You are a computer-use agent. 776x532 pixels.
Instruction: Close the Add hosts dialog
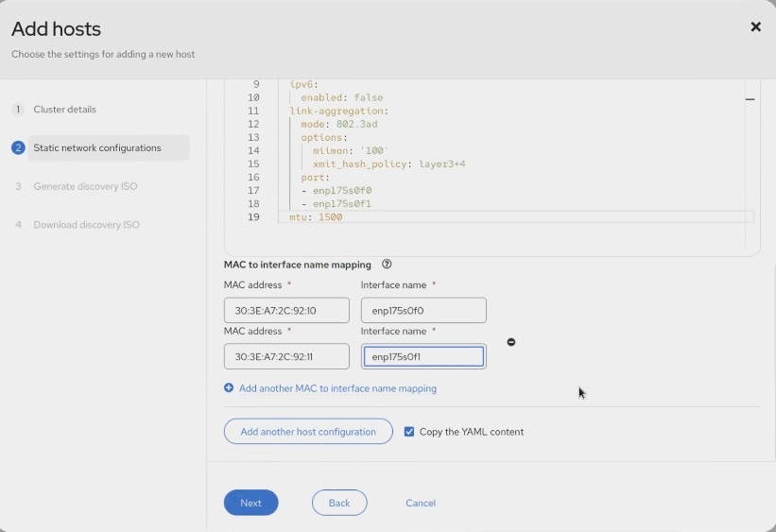755,26
